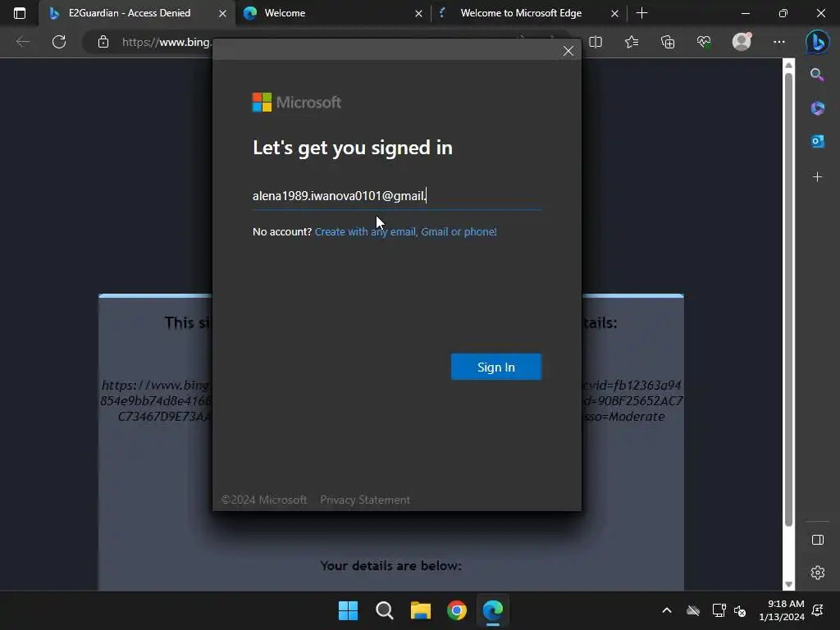840x630 pixels.
Task: Open the Windows Start menu
Action: [348, 610]
